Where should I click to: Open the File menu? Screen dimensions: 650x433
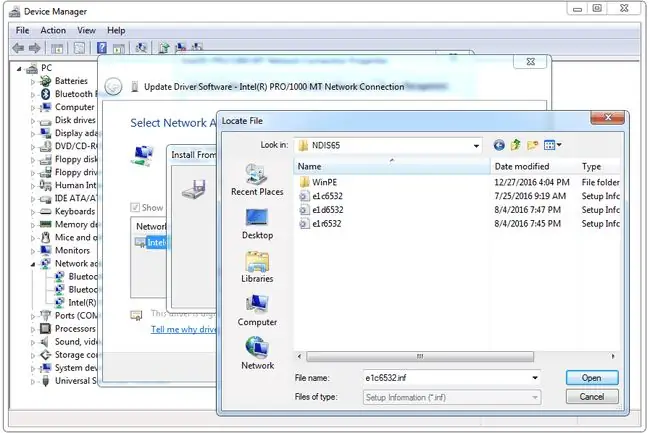coord(22,30)
